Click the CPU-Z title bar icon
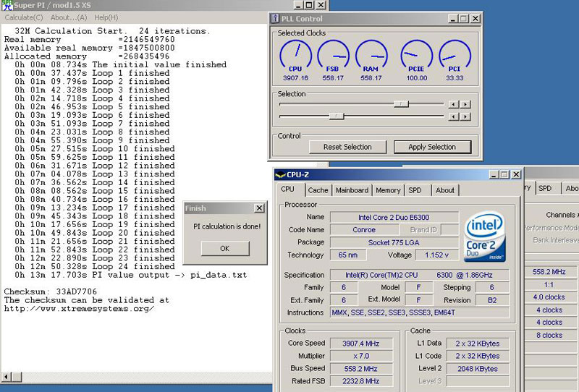Viewport: 579px width, 392px height. [x=281, y=174]
